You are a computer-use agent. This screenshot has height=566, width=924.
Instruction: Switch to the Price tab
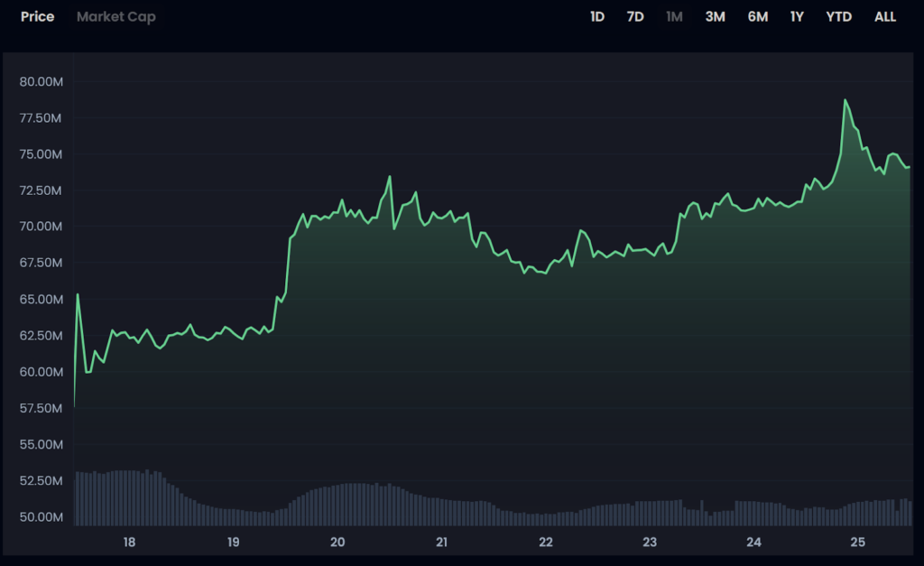pos(38,17)
